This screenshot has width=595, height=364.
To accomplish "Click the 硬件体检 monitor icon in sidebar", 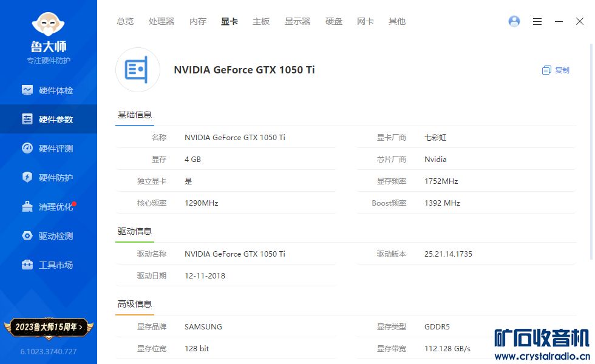I will tap(27, 90).
